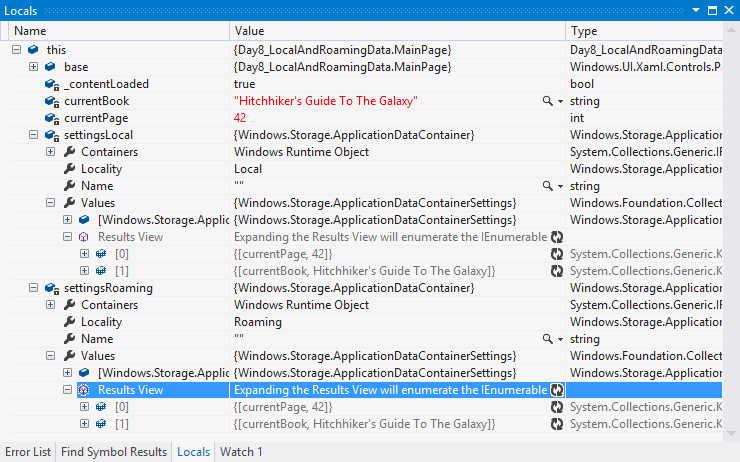Toggle Auto Hide pin in Locals title bar

click(x=712, y=9)
